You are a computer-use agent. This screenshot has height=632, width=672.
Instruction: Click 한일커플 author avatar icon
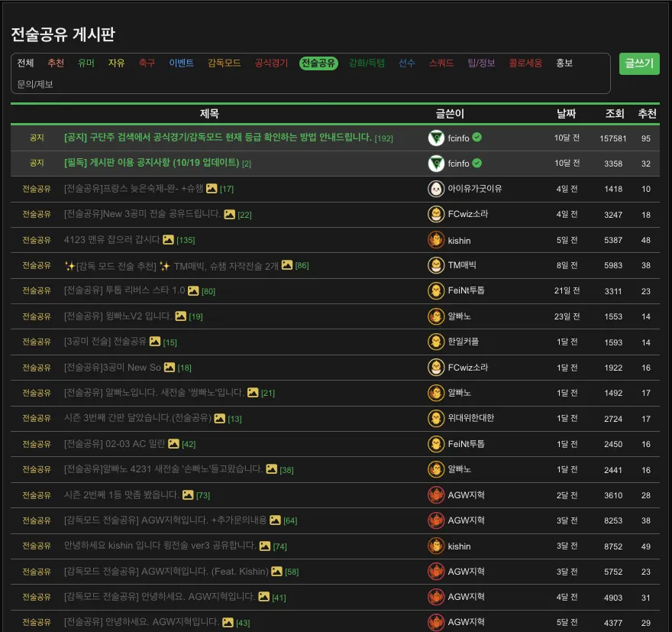pyautogui.click(x=436, y=342)
